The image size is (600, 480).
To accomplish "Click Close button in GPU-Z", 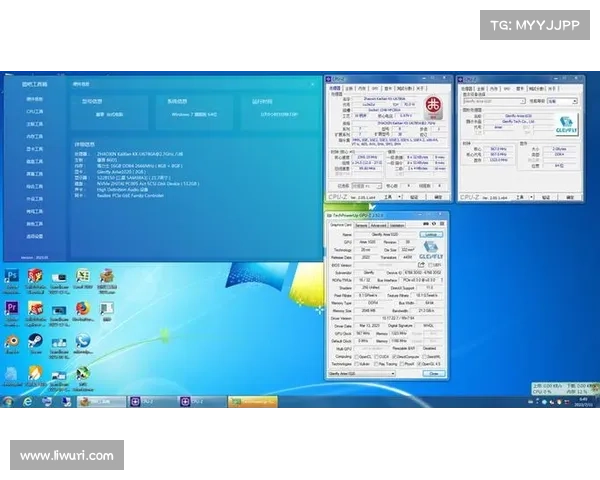I will click(x=434, y=373).
